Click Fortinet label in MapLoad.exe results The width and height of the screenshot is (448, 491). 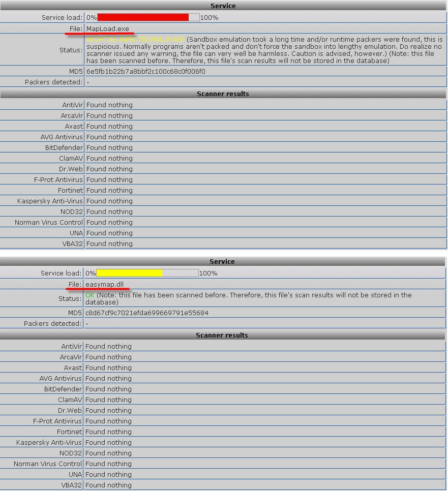click(x=70, y=190)
